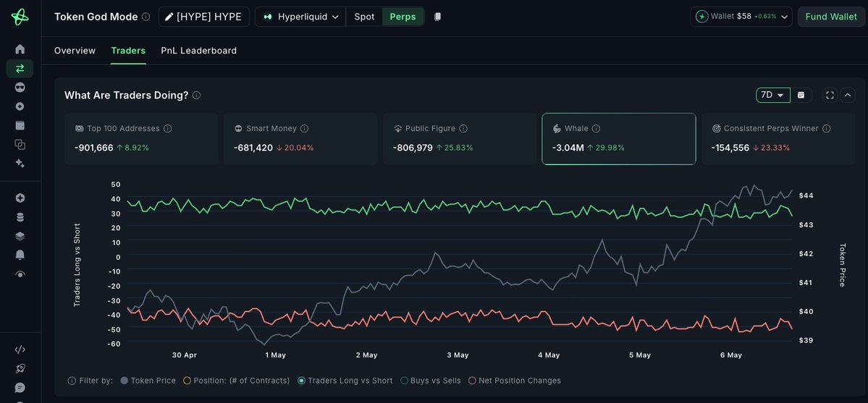Viewport: 868px width, 403px height.
Task: Select the swap arrows sidebar icon
Action: pos(20,69)
